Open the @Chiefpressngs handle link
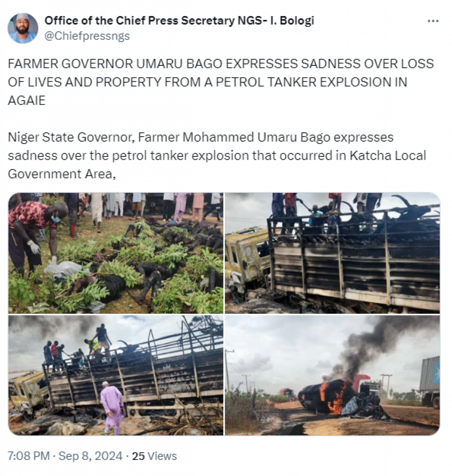 click(x=87, y=36)
